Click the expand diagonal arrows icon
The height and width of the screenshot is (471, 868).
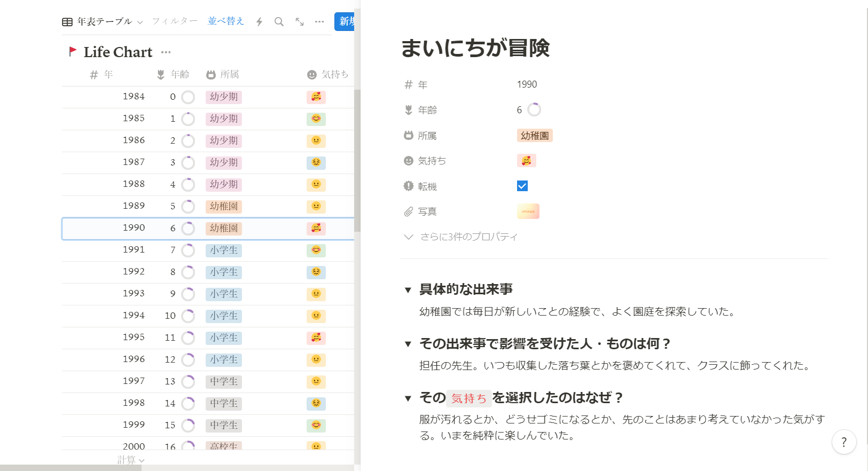click(x=300, y=22)
